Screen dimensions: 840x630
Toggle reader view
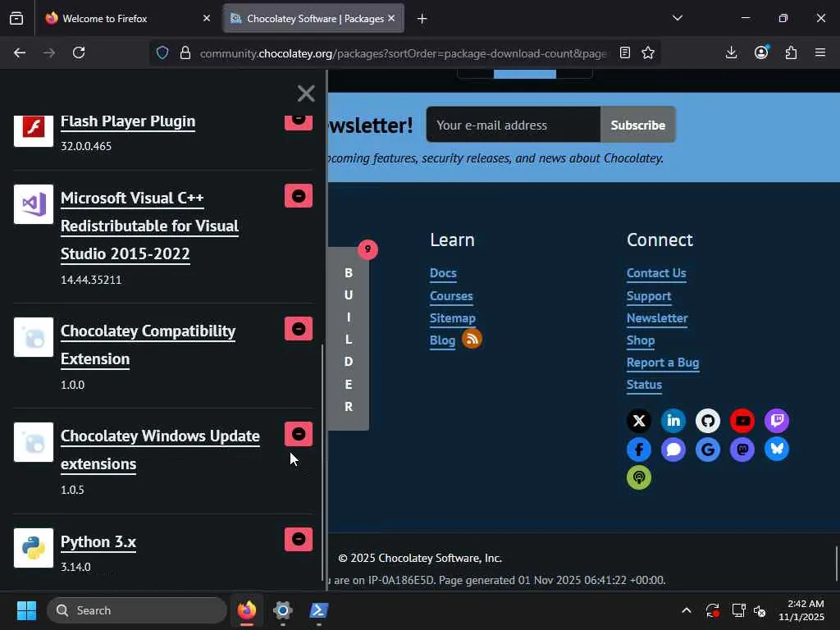624,52
